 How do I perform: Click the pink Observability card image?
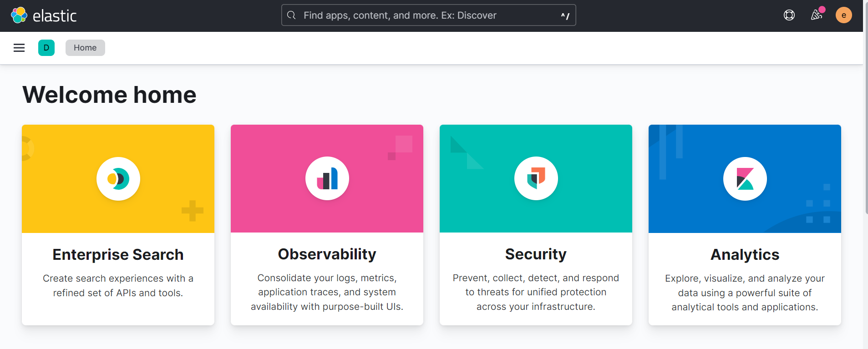pos(327,179)
